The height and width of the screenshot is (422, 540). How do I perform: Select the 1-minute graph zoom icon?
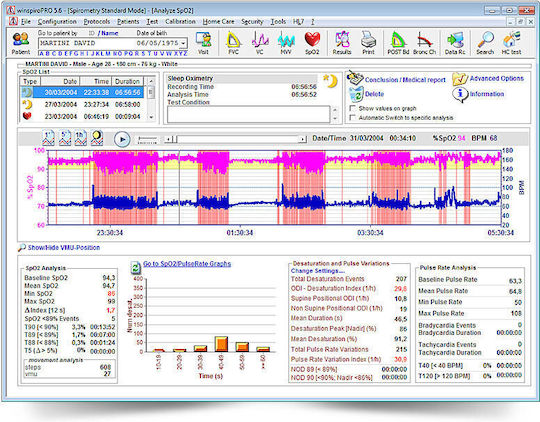(x=48, y=138)
